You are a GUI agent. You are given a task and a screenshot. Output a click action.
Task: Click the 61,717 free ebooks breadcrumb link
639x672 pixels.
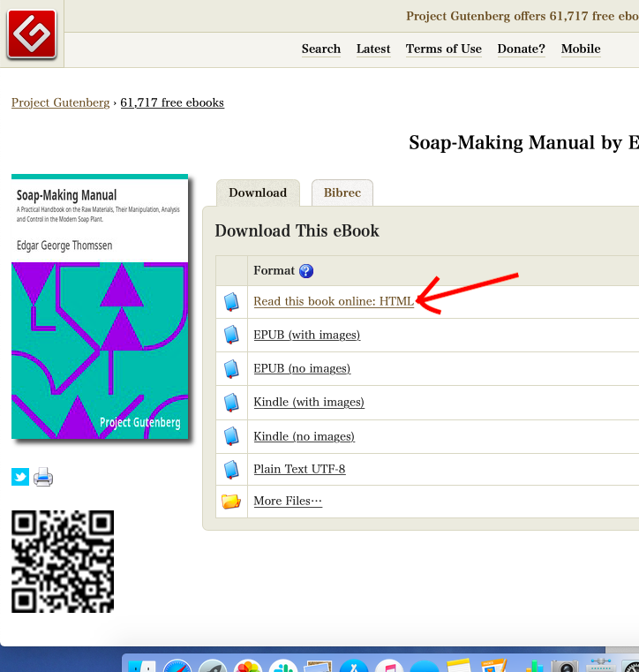pos(172,102)
